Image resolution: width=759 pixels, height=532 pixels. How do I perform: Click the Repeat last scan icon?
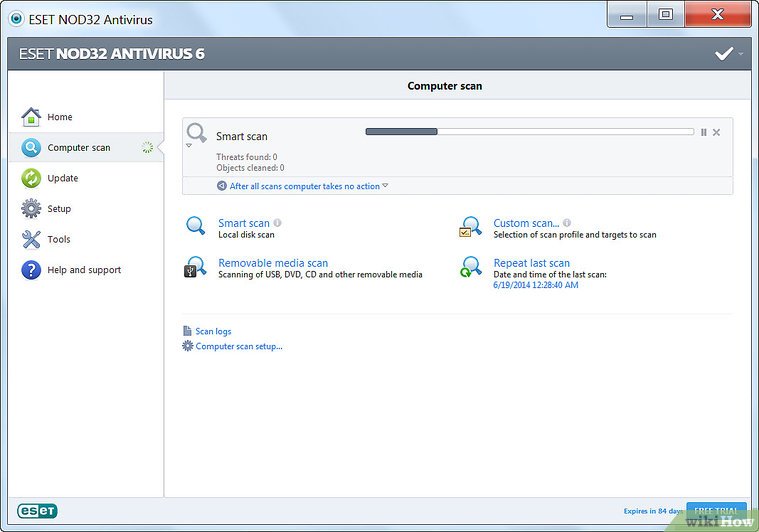click(x=470, y=267)
